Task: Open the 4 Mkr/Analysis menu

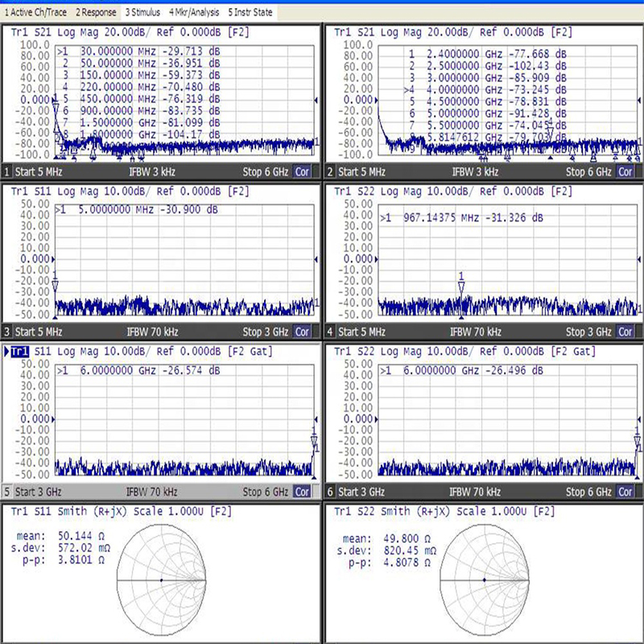Action: pyautogui.click(x=194, y=12)
